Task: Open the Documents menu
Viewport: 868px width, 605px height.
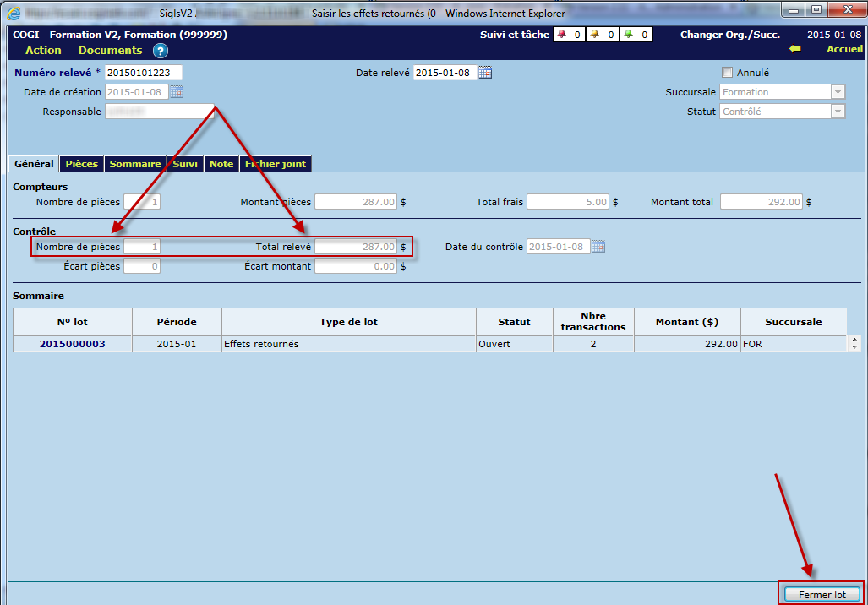Action: click(110, 51)
